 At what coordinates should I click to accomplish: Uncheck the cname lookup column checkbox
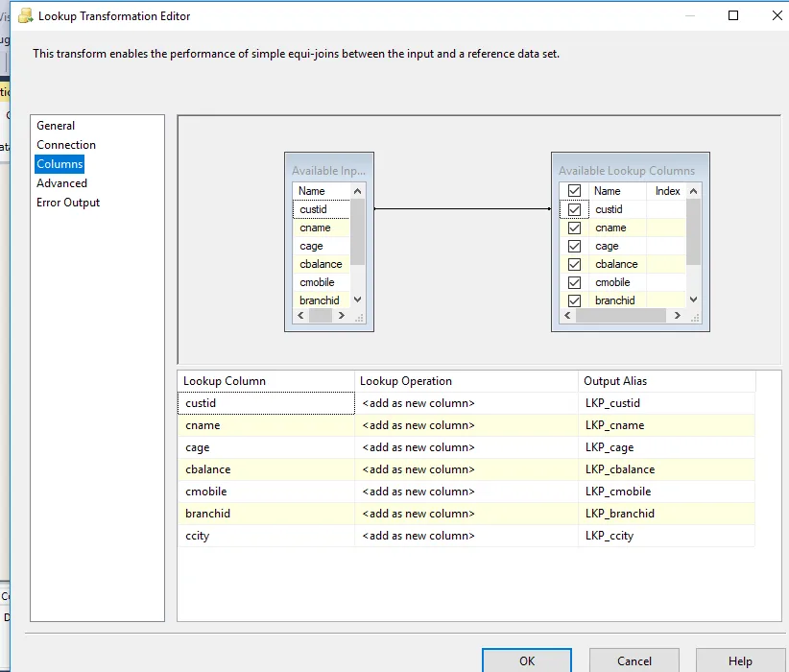click(574, 228)
